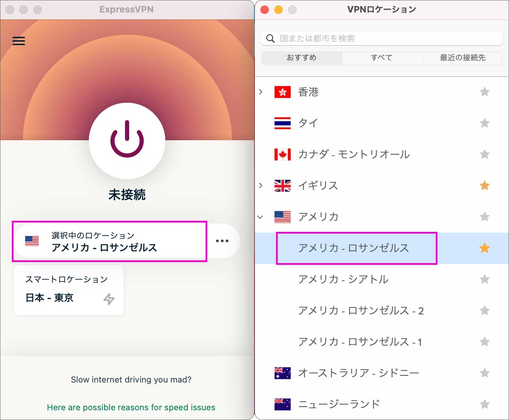Click the America flag icon in list
Viewport: 509px width, 420px height.
[283, 217]
